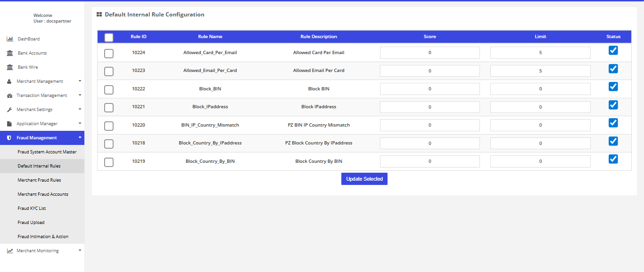Click the Bank Accounts building icon
Viewport: 644px width, 272px height.
9,53
